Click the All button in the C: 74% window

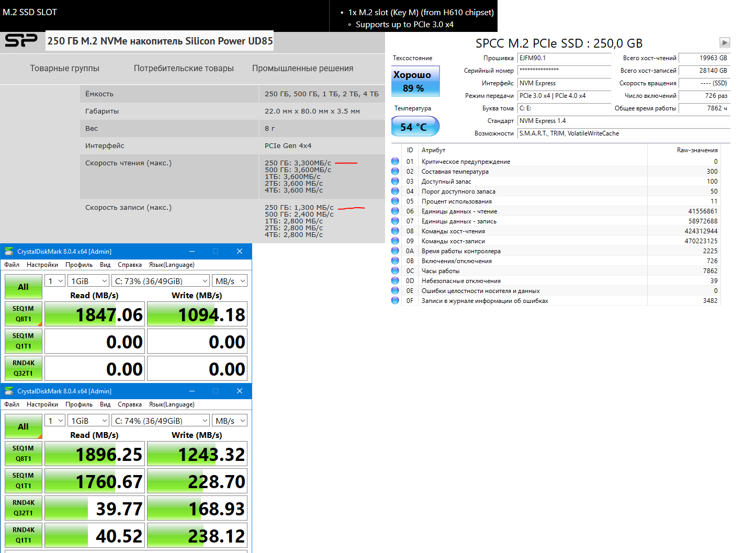(24, 426)
